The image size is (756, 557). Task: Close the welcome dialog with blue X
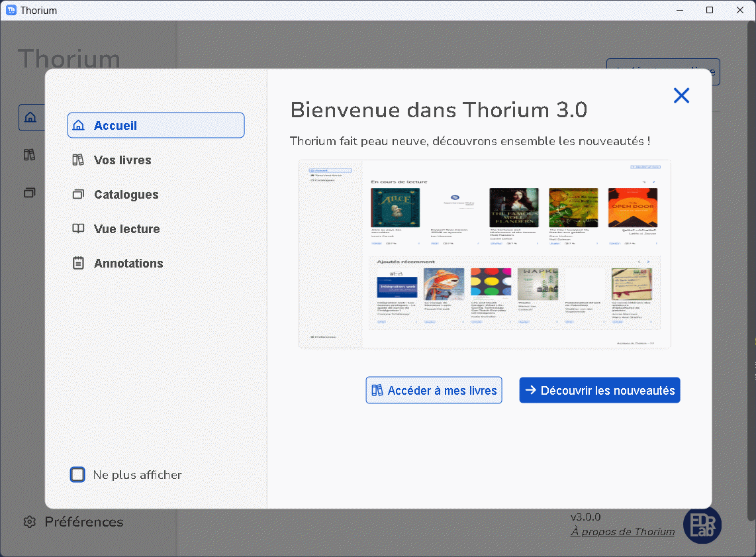681,95
